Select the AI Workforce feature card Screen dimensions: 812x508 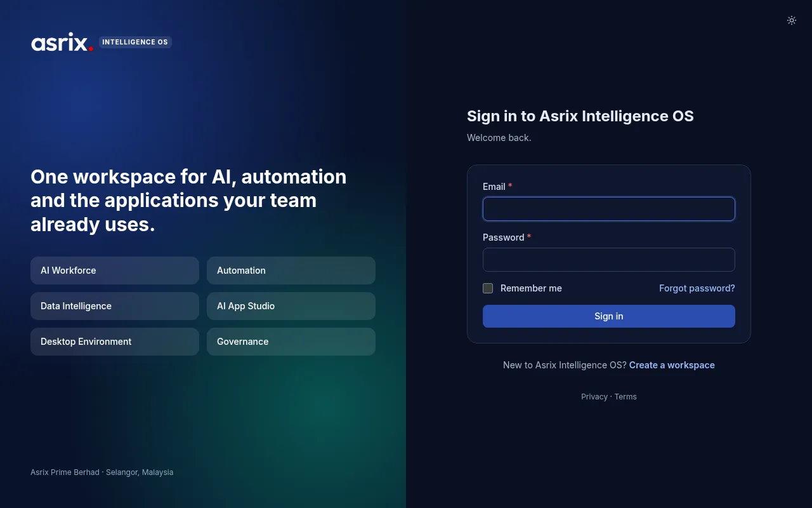point(115,271)
